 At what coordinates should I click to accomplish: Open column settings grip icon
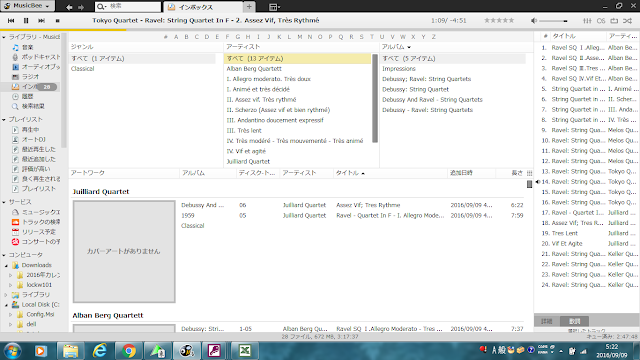click(529, 173)
